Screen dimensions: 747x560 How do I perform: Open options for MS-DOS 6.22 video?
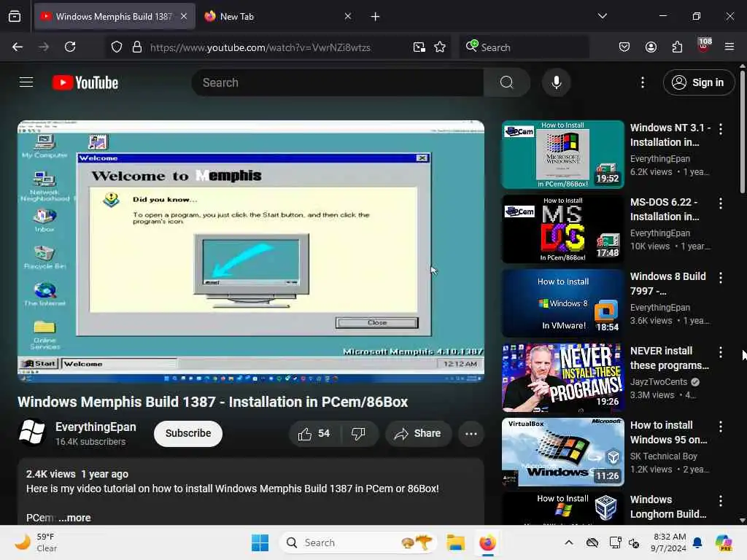(x=720, y=203)
